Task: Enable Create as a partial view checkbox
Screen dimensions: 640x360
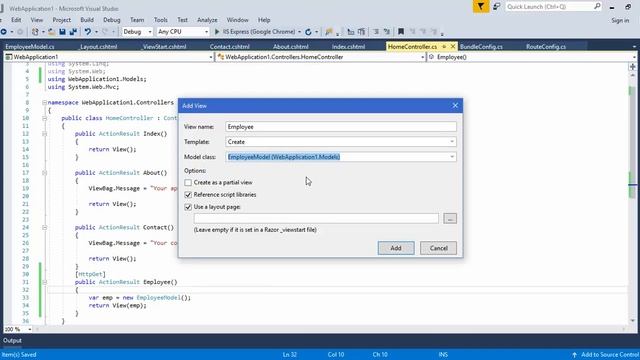Action: tap(188, 182)
